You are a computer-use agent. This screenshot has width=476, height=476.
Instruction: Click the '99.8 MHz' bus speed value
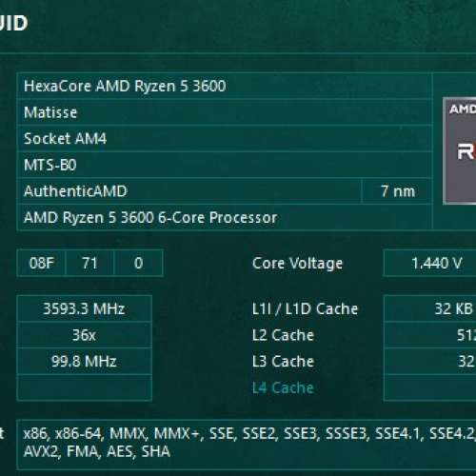click(x=84, y=362)
